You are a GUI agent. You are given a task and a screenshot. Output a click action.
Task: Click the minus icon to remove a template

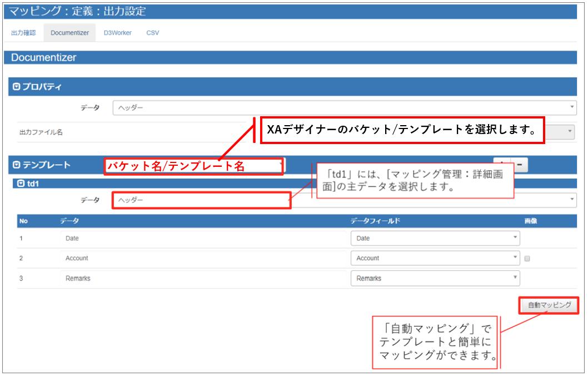tap(519, 165)
